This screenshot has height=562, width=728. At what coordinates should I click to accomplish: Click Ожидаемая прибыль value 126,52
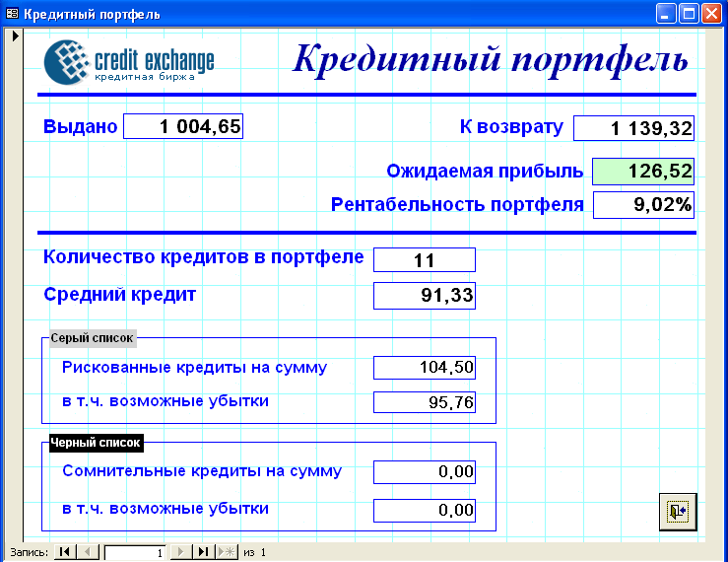tap(643, 171)
